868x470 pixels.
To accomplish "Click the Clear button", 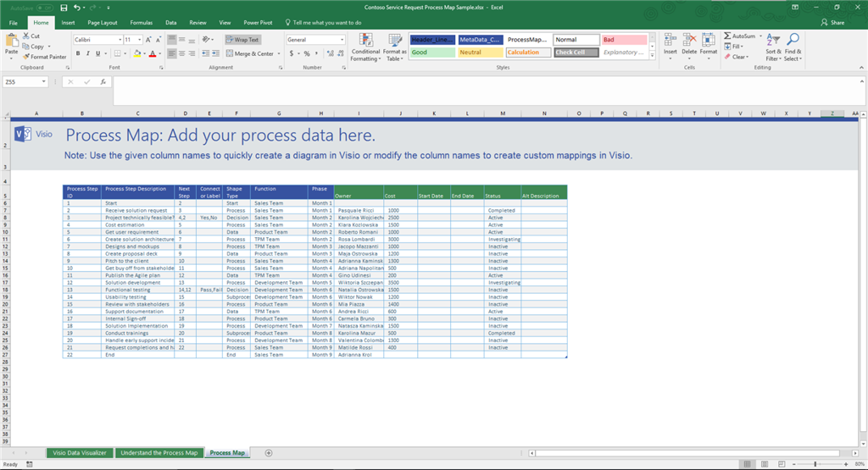I will tap(737, 57).
